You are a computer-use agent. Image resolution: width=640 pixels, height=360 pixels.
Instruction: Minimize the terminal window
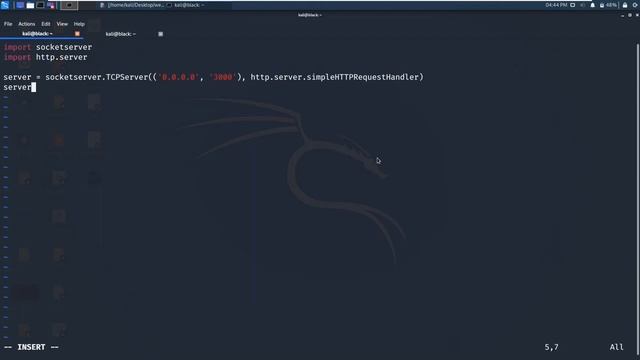coord(622,16)
